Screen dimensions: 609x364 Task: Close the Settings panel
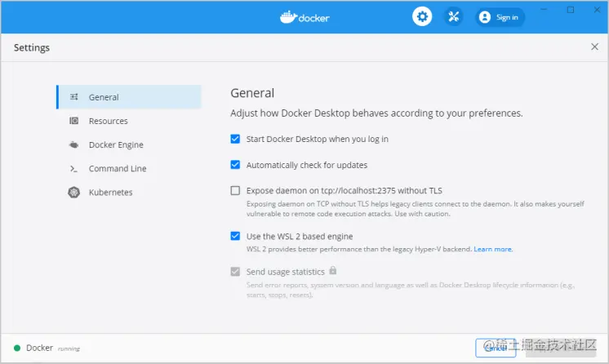click(594, 47)
